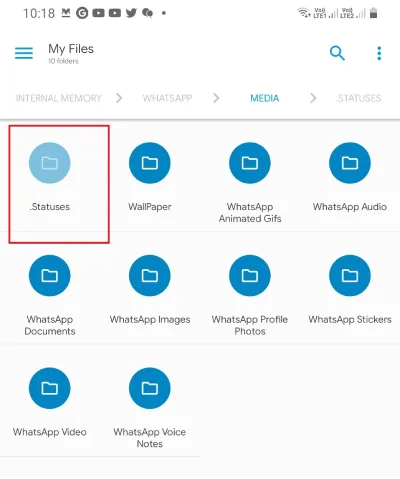Open WhatsApp Animated Gifs folder icon
This screenshot has height=479, width=400.
(x=250, y=163)
